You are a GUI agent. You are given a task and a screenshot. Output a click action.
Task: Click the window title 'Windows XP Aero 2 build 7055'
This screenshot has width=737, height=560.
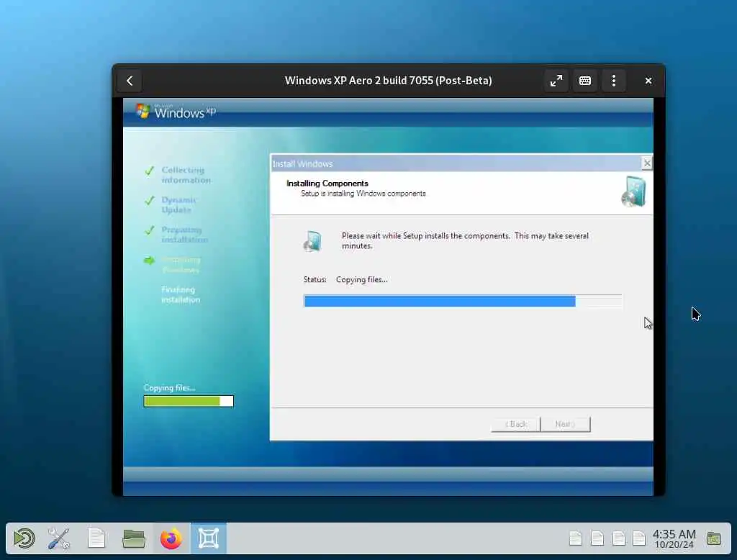(388, 81)
